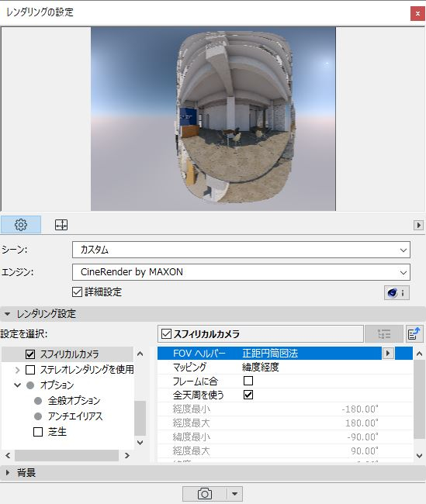This screenshot has height=504, width=426.
Task: Click the CineRender info icon button
Action: coord(397,293)
